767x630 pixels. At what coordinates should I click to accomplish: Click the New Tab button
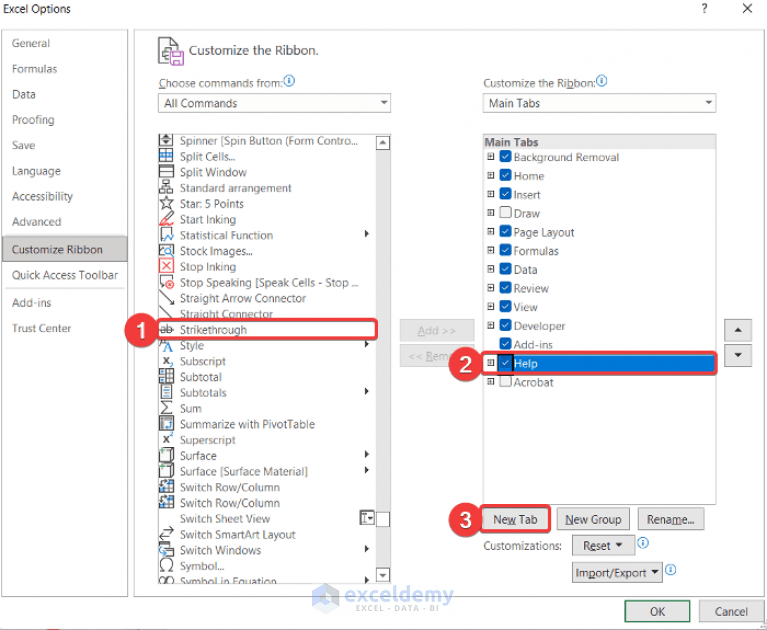pos(515,519)
